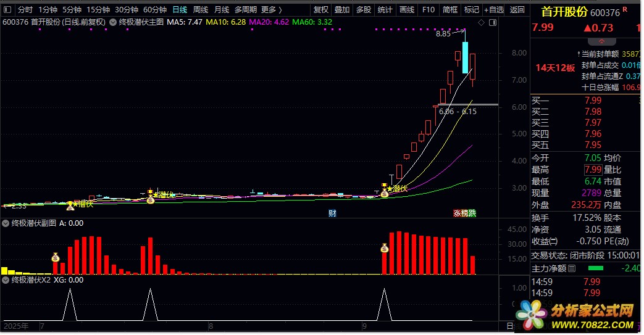Image resolution: width=644 pixels, height=335 pixels.
Task: Toggle the left sidebar panel icon
Action: coord(7,9)
